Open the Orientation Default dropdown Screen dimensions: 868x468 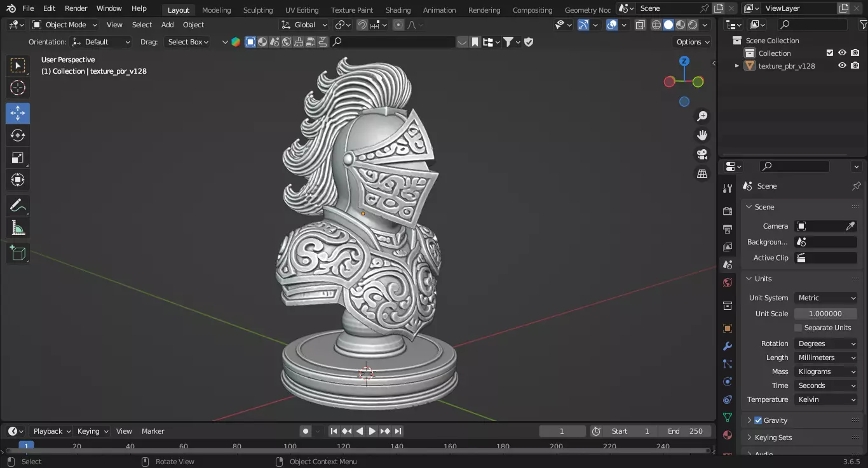pyautogui.click(x=102, y=42)
